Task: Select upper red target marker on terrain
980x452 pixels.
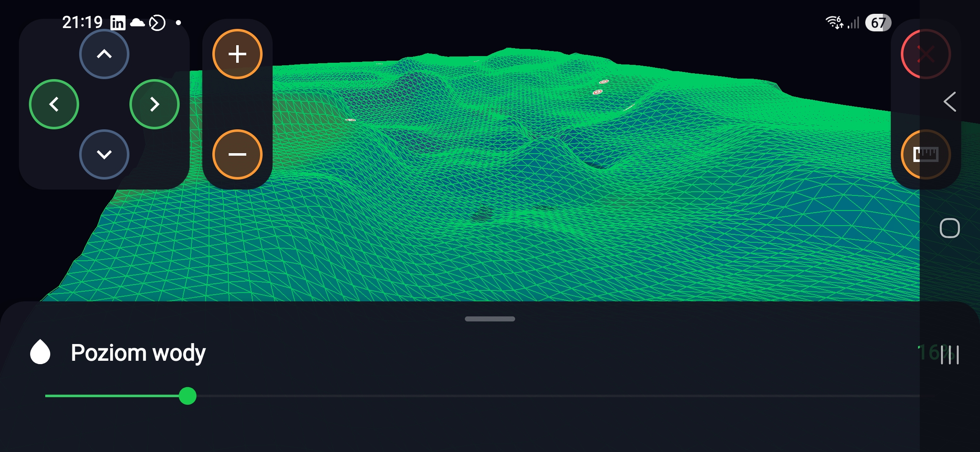Action: pos(603,82)
